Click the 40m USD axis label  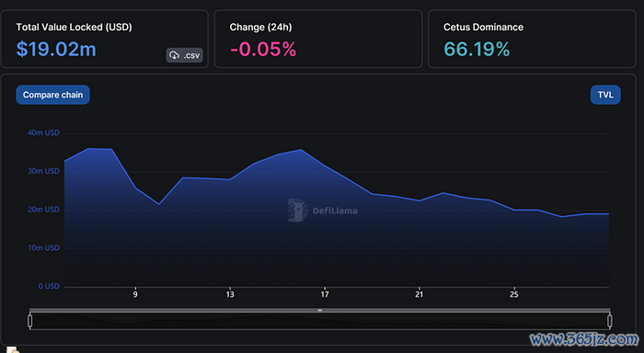(x=43, y=132)
